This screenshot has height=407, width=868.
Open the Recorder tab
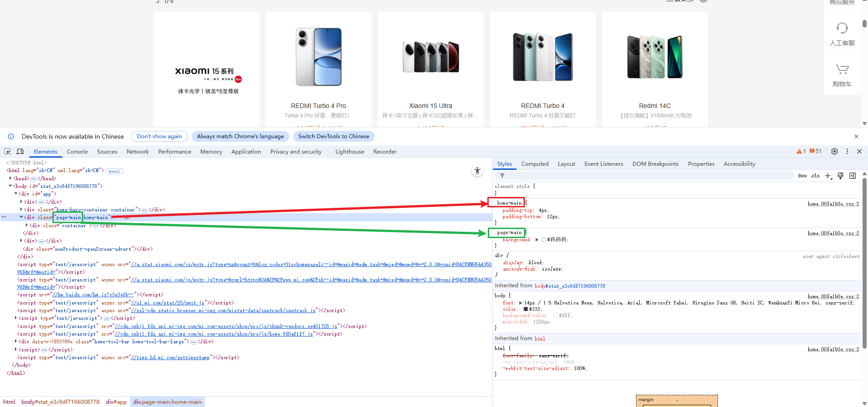tap(385, 152)
